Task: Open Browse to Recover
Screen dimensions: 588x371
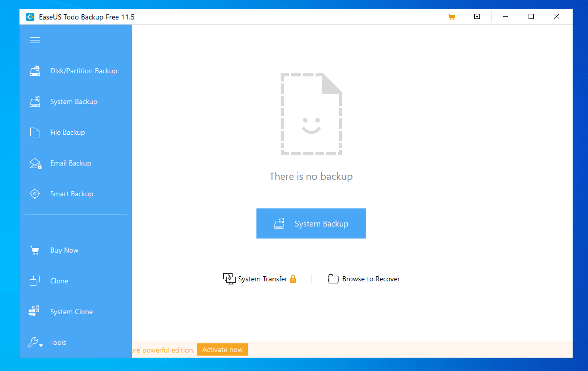Action: pyautogui.click(x=364, y=279)
